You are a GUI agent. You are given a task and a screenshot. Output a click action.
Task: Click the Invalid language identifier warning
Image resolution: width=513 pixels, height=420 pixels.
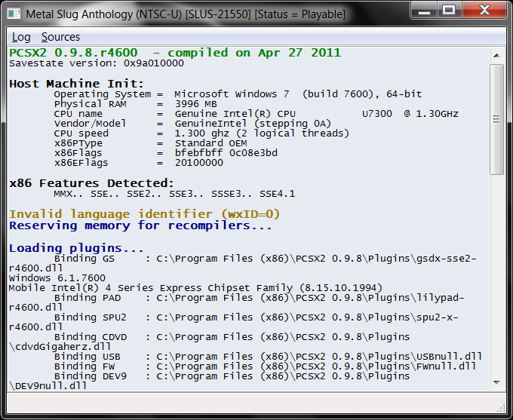point(145,214)
